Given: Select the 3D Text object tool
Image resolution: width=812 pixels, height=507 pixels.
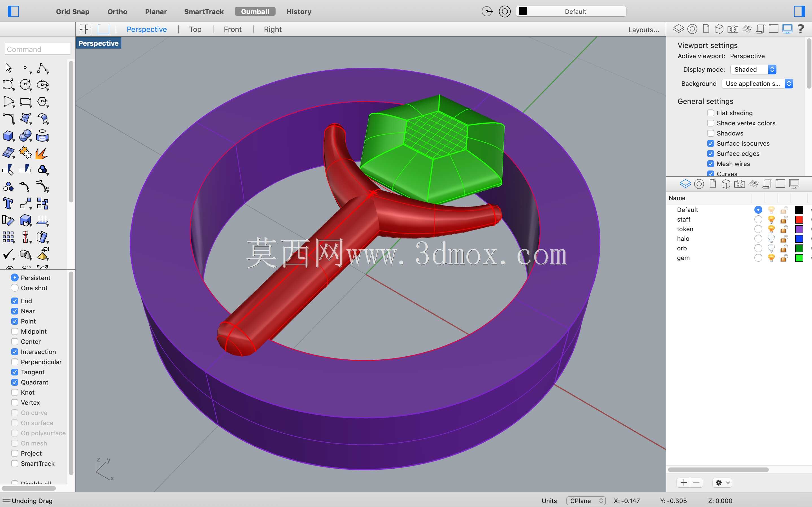Looking at the screenshot, I should [x=8, y=204].
